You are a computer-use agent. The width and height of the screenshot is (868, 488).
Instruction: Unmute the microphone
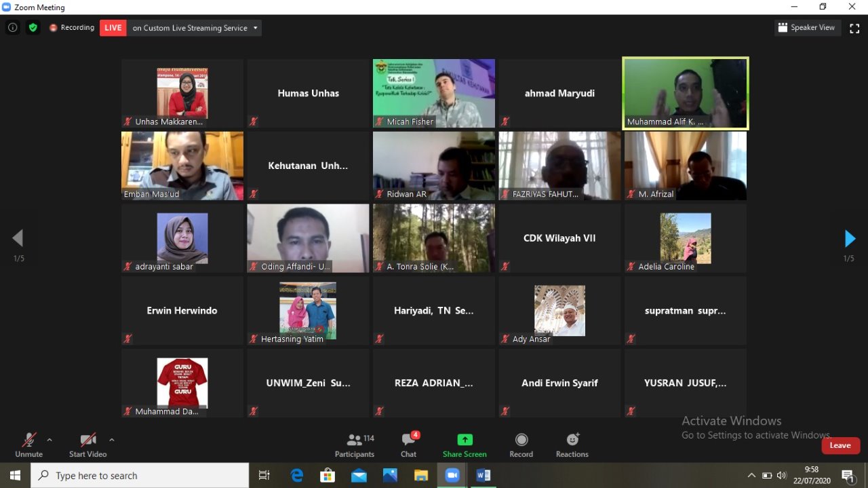click(28, 445)
